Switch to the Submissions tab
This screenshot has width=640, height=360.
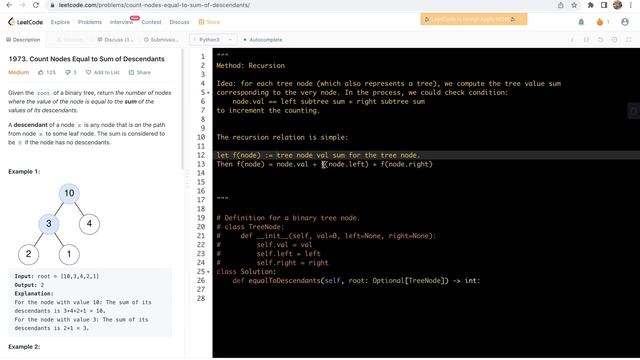click(161, 40)
